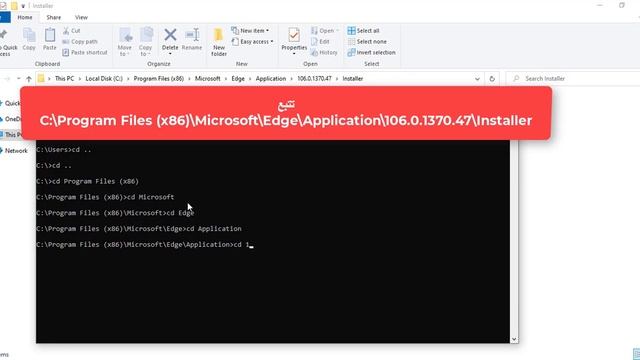Click Select none in the ribbon
Screen dimensions: 640x360
point(367,42)
